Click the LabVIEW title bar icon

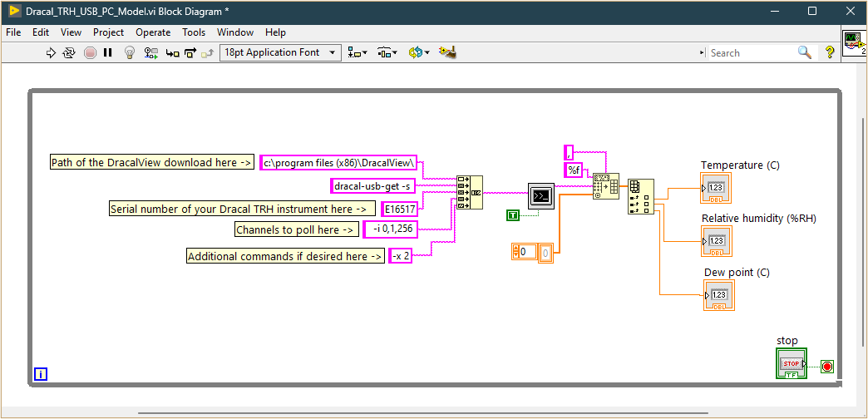(x=14, y=11)
